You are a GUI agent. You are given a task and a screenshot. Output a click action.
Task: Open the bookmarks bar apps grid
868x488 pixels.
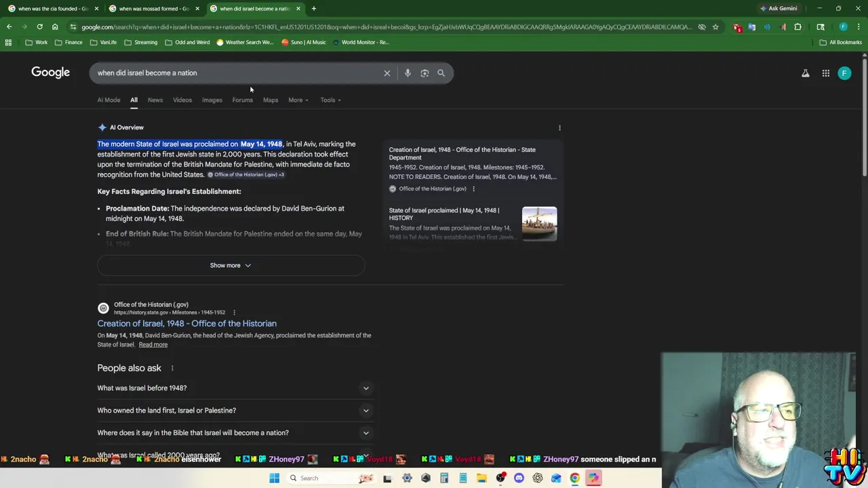pos(8,42)
